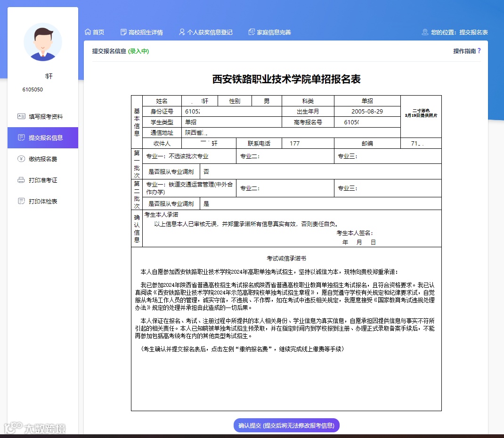504x438 pixels.
Task: Click the sheet icon for 打印体检表
Action: pyautogui.click(x=21, y=201)
